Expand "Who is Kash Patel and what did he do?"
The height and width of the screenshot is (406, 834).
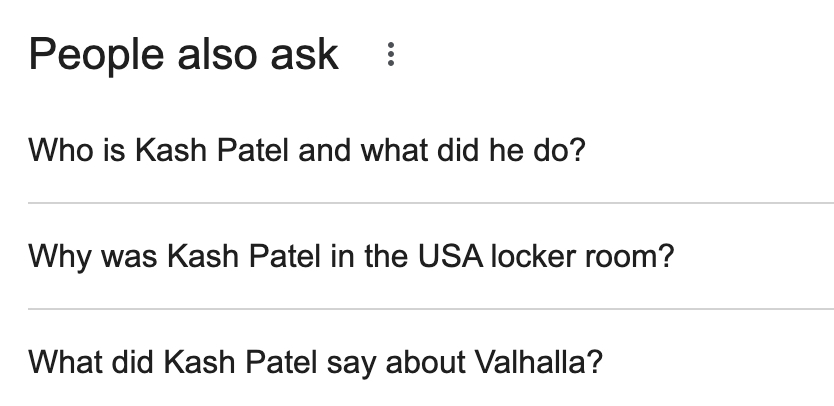point(306,151)
